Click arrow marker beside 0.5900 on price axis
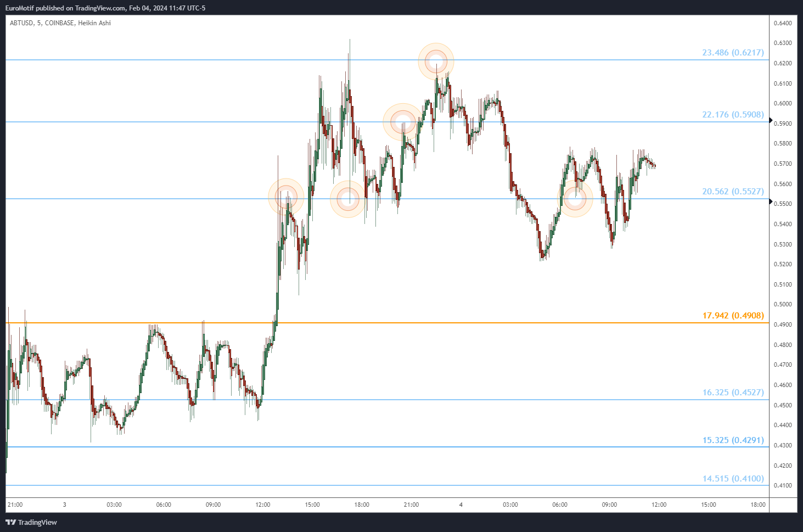The width and height of the screenshot is (803, 532). tap(771, 120)
